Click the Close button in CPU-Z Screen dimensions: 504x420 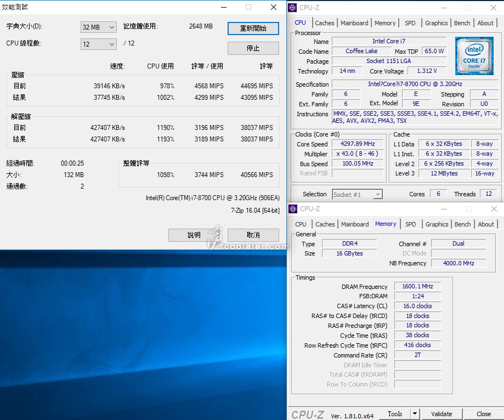[484, 414]
